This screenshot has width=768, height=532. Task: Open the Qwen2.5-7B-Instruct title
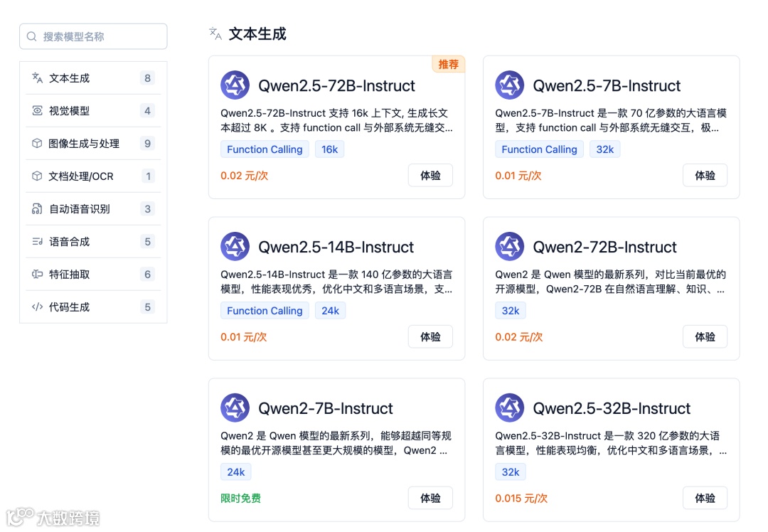[x=607, y=86]
